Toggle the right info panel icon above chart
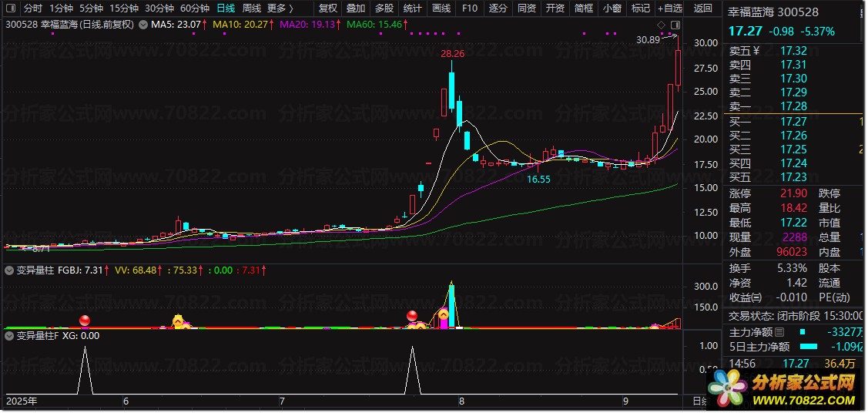This screenshot has height=413, width=868. pyautogui.click(x=675, y=25)
